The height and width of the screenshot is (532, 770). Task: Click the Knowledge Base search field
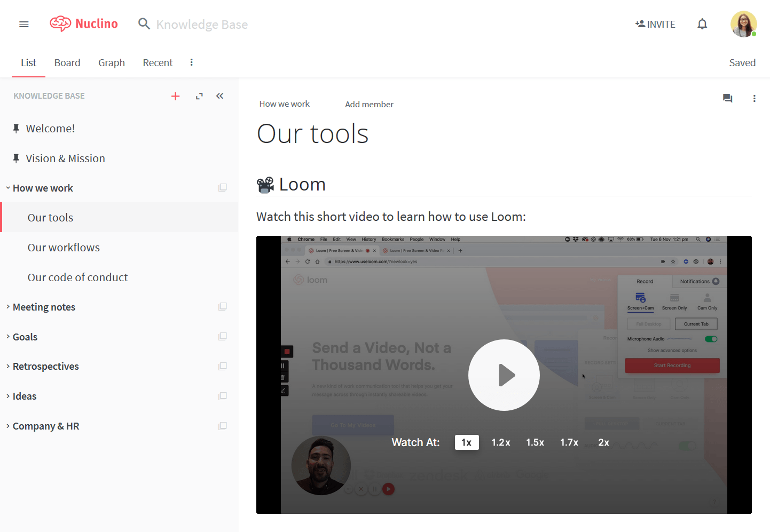click(x=202, y=25)
